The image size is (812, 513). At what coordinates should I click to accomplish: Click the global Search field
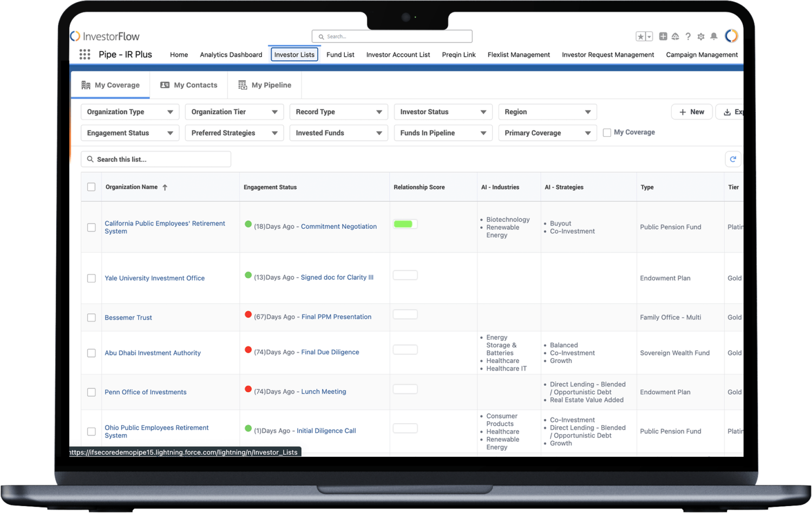(392, 36)
